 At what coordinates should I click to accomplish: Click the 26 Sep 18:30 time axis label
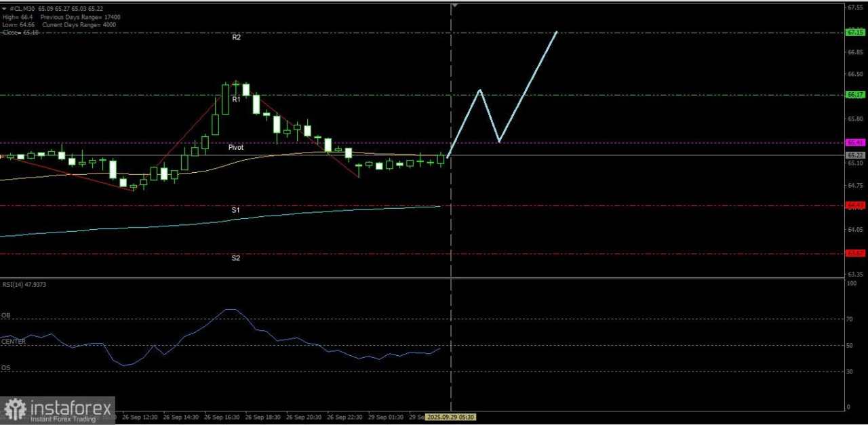(263, 417)
